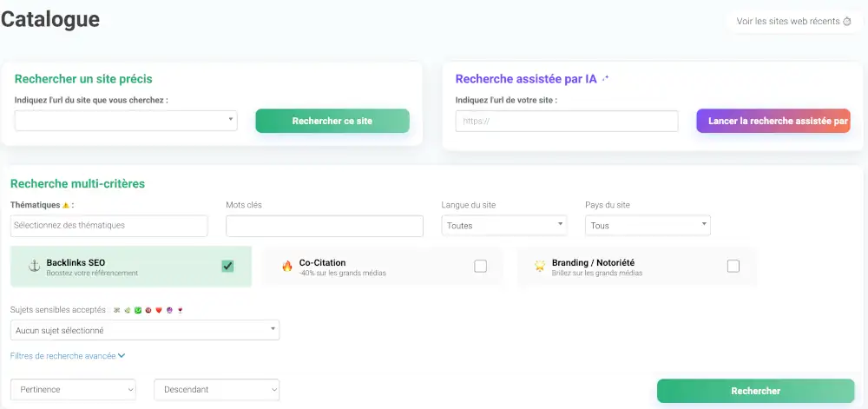Click the Catalogue page heading
Viewport: 868px width, 409px height.
49,19
